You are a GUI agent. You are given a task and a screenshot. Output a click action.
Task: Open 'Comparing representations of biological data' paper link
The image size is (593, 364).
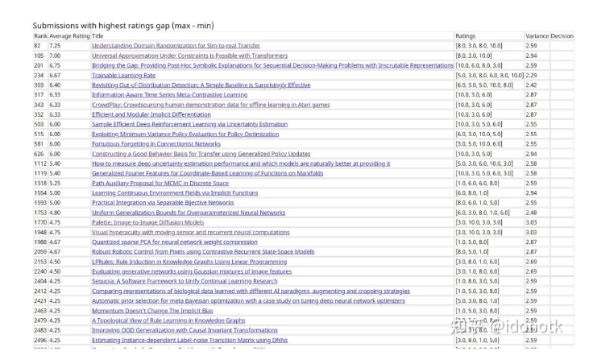click(x=251, y=291)
